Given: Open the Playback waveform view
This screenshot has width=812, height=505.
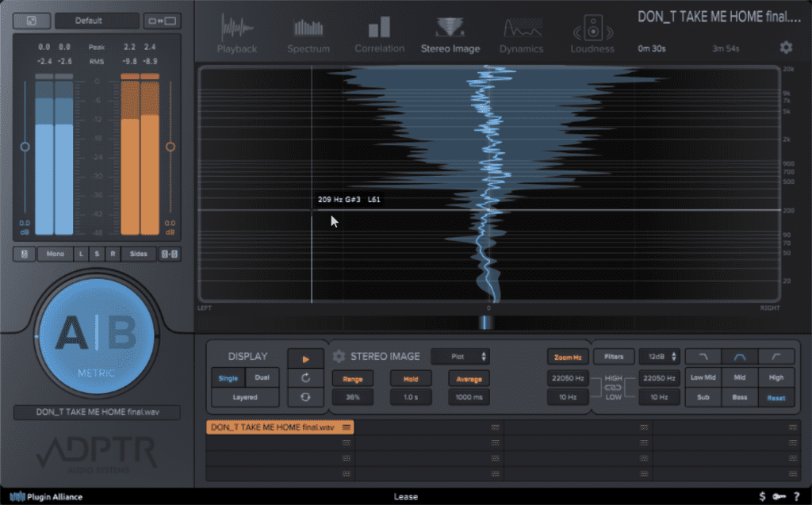Looking at the screenshot, I should pyautogui.click(x=236, y=34).
